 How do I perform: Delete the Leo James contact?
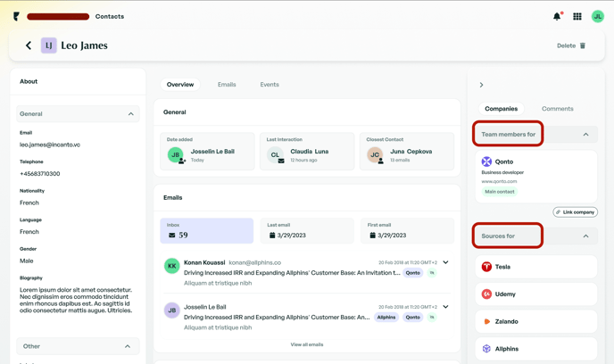571,45
